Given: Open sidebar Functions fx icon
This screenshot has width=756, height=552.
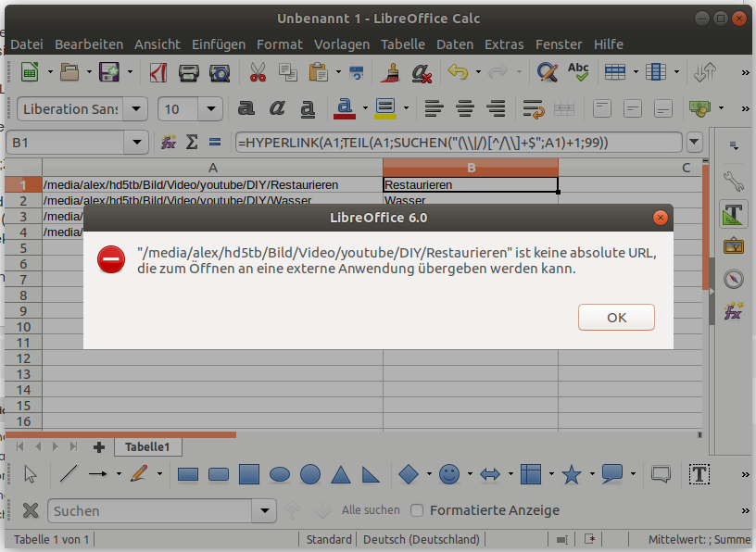Looking at the screenshot, I should pos(734,311).
